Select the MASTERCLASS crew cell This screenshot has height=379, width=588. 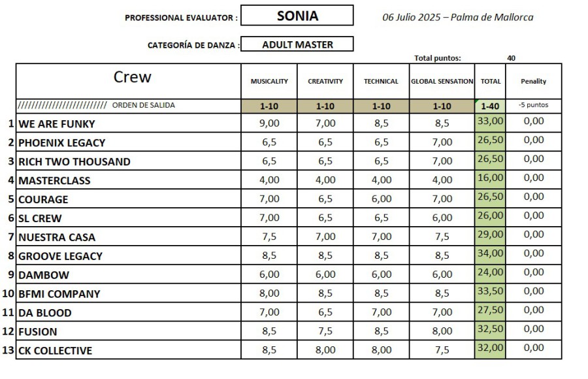click(x=54, y=180)
